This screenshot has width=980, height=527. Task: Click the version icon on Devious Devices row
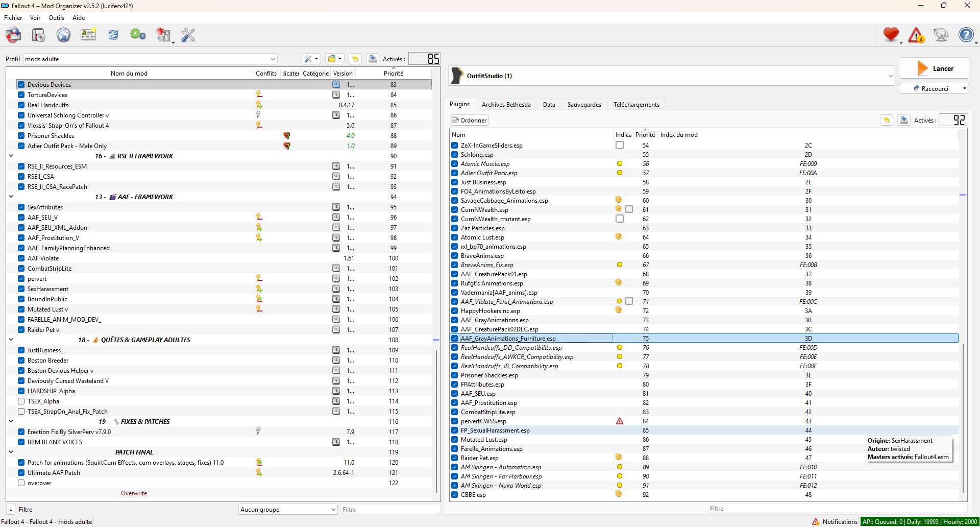(336, 84)
